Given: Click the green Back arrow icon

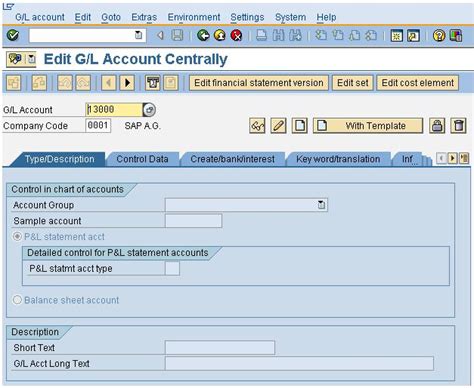Looking at the screenshot, I should pos(203,35).
